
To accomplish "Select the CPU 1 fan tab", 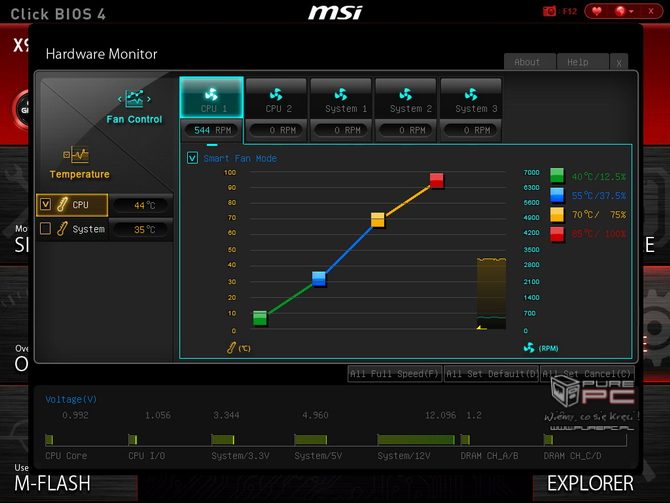I will tap(212, 97).
